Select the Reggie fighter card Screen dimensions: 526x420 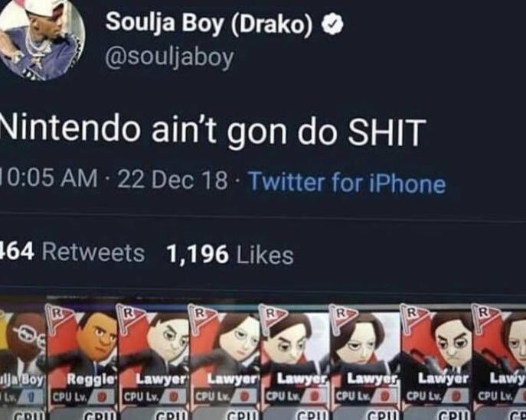click(82, 357)
